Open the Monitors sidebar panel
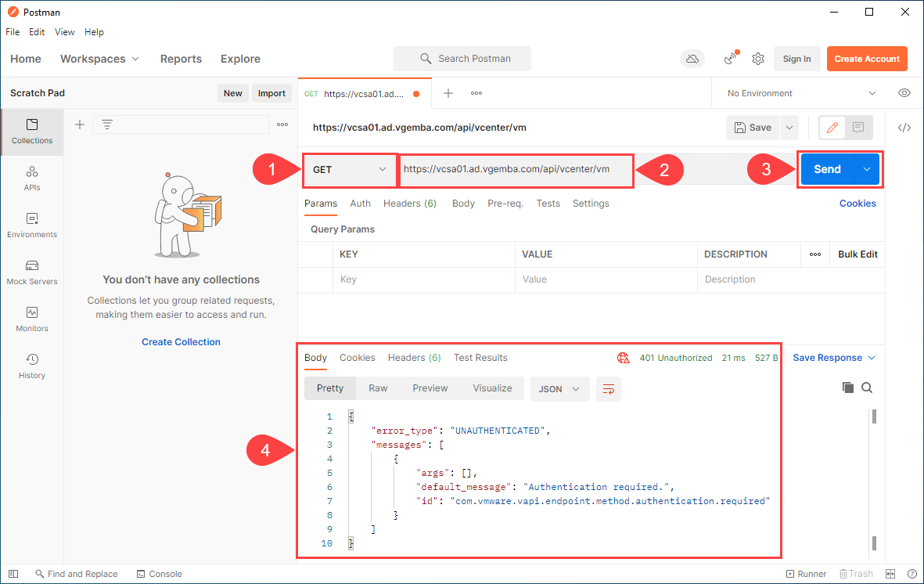Screen dimensions: 924x584 point(32,319)
